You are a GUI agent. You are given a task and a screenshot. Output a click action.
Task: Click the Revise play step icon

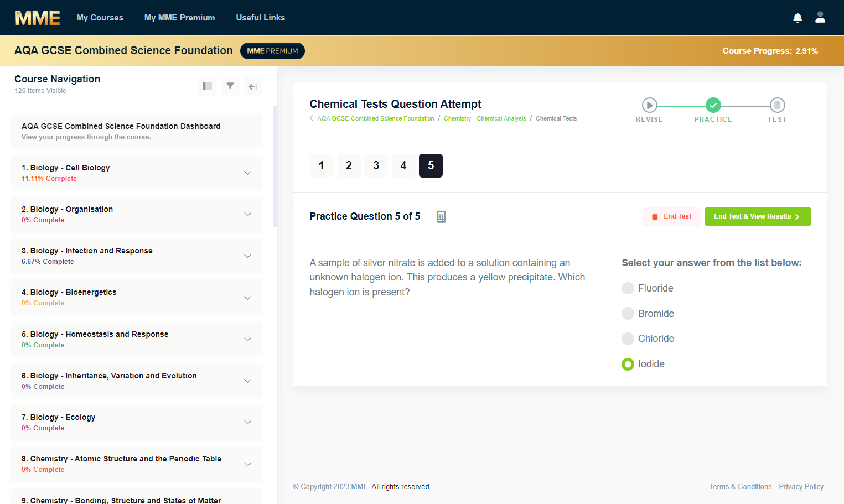point(649,105)
